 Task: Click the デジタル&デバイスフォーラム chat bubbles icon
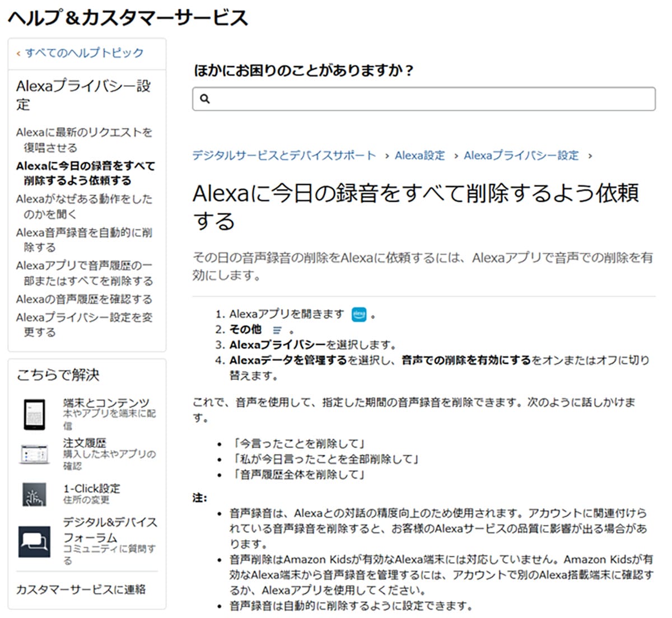[34, 541]
